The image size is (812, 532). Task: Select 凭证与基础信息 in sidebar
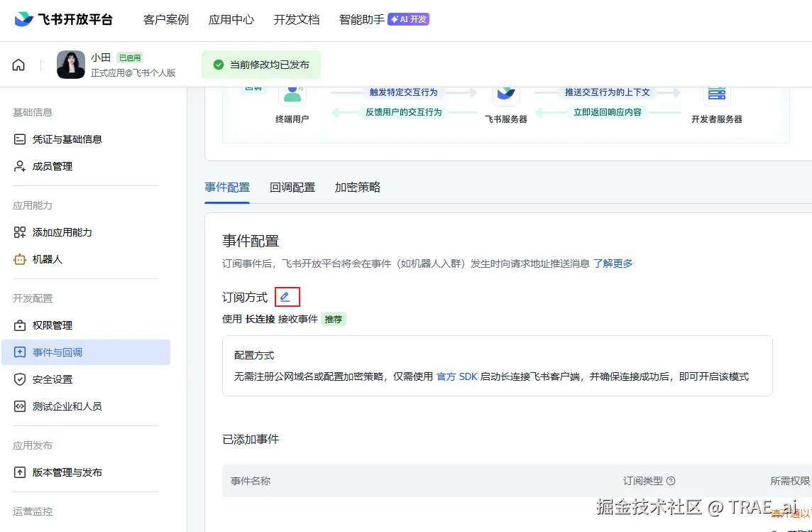85,139
